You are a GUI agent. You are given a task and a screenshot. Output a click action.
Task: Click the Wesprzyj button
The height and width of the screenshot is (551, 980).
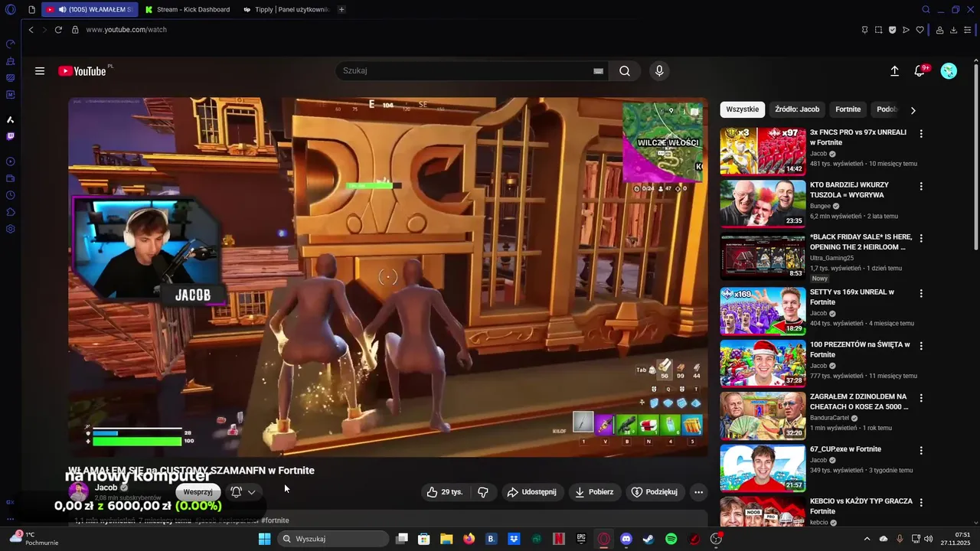pyautogui.click(x=198, y=492)
